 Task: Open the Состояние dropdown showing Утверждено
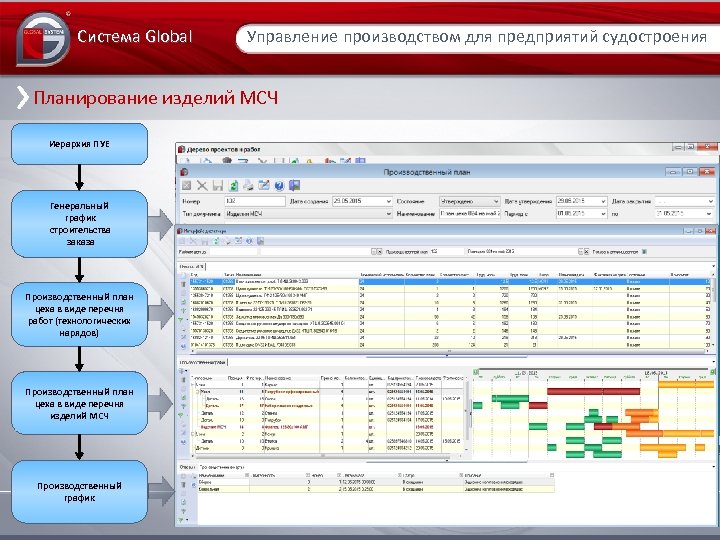pos(496,201)
